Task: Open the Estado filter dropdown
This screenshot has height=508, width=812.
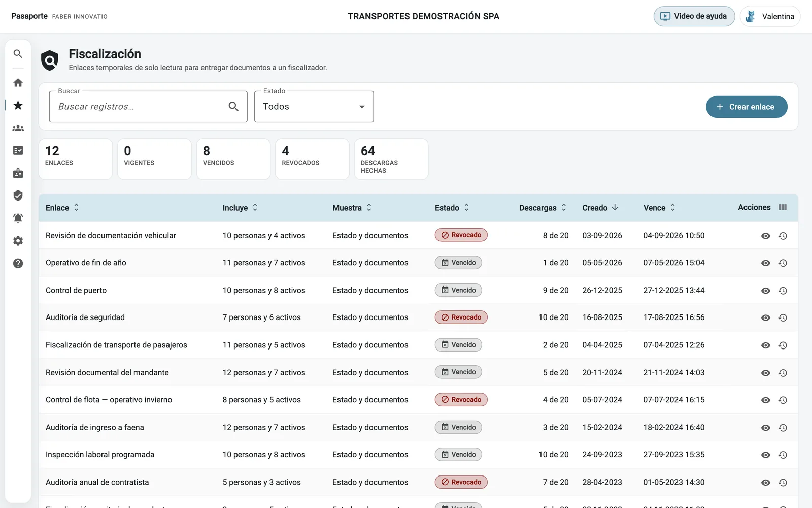Action: tap(314, 107)
